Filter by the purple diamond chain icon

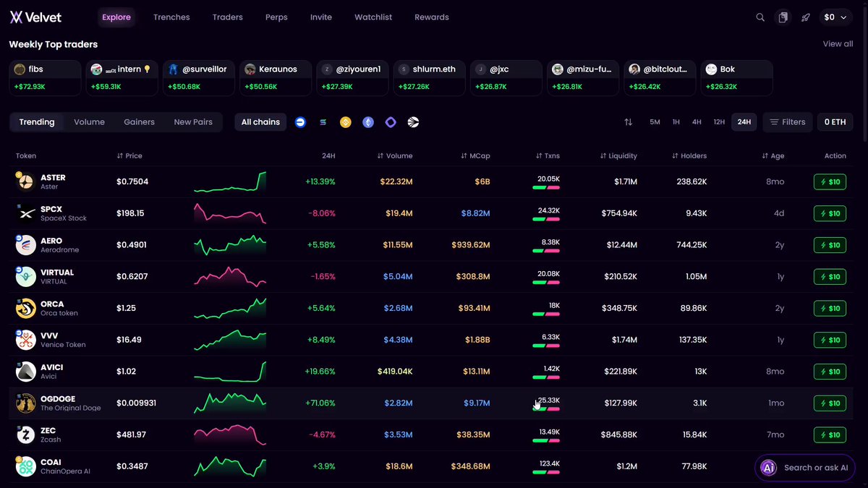[391, 122]
